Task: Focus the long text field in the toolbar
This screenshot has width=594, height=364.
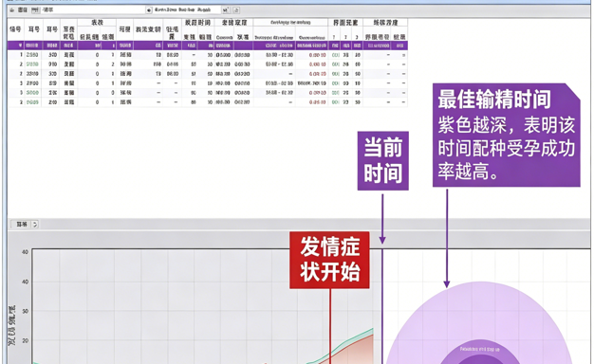Action: [x=93, y=10]
